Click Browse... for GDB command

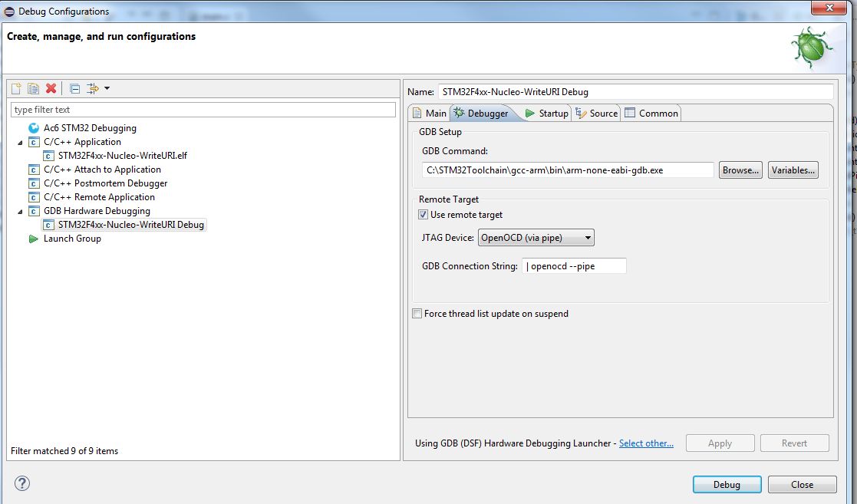coord(740,170)
